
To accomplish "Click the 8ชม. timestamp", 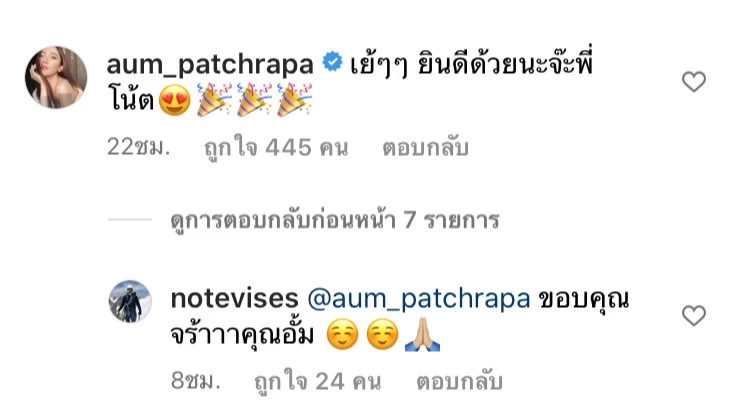I will [x=196, y=382].
